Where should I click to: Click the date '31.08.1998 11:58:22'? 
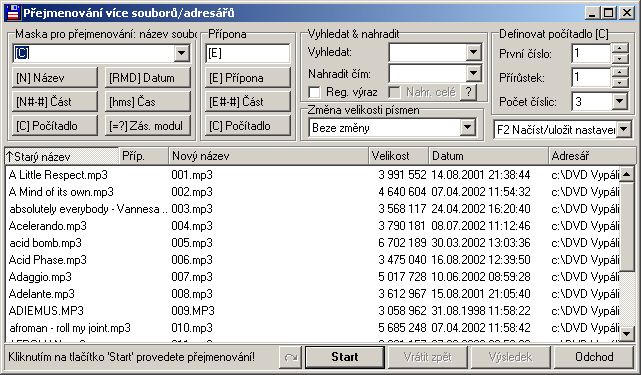click(481, 311)
